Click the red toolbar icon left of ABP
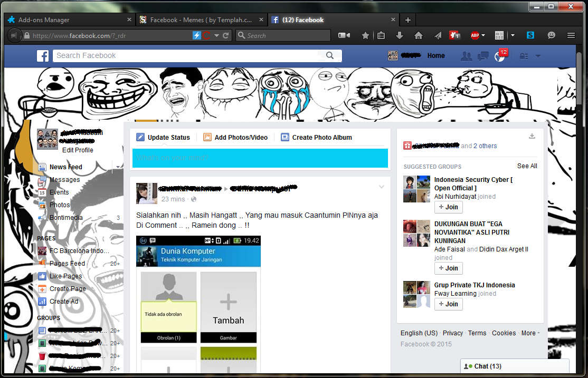 [x=454, y=36]
